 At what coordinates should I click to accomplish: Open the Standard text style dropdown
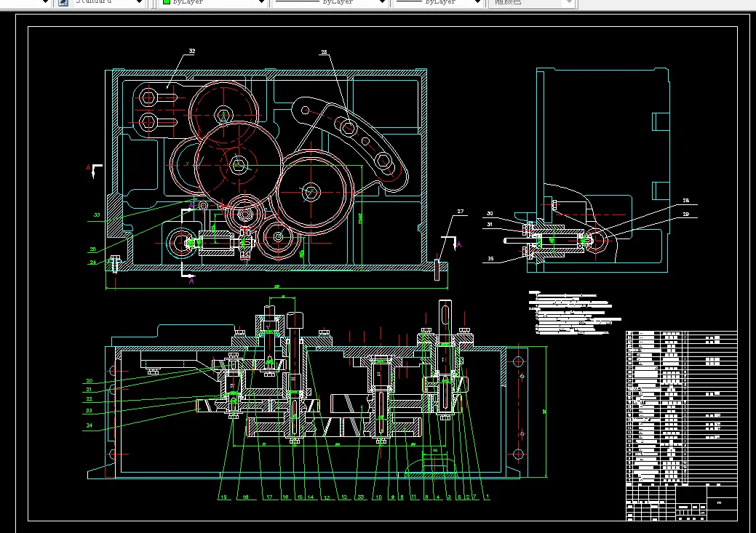tap(108, 2)
